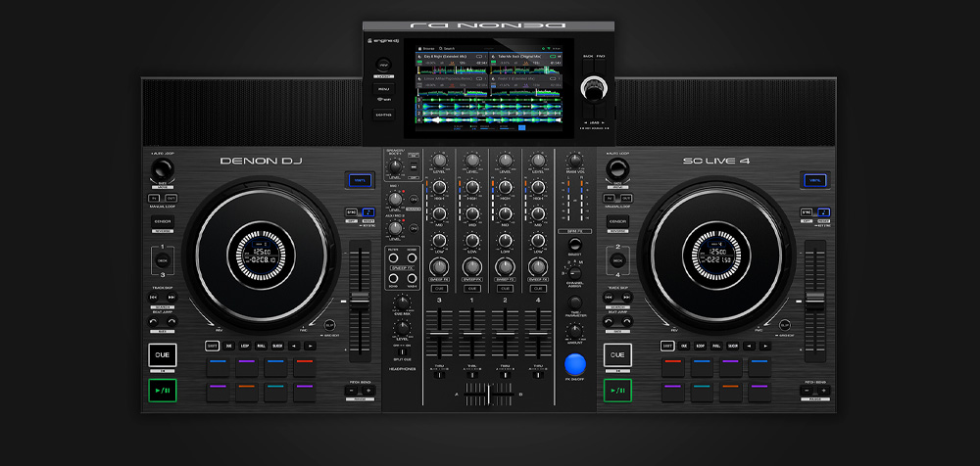Click the right deck pitch fader

(x=815, y=302)
